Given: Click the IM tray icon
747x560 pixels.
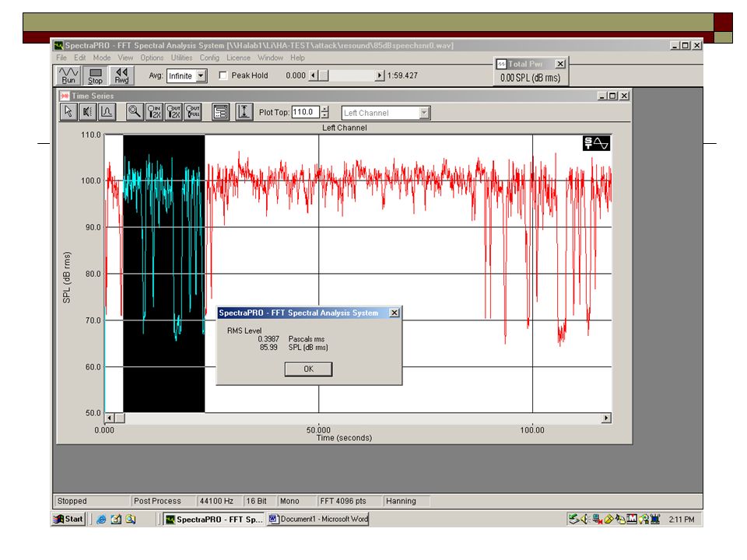Looking at the screenshot, I should [632, 519].
